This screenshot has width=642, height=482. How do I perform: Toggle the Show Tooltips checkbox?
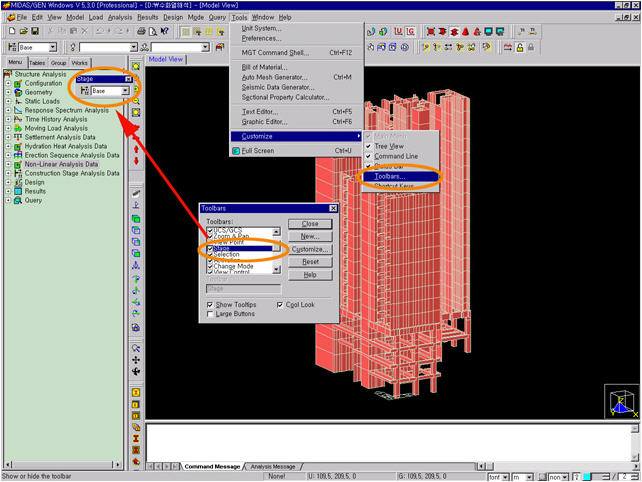[x=210, y=305]
